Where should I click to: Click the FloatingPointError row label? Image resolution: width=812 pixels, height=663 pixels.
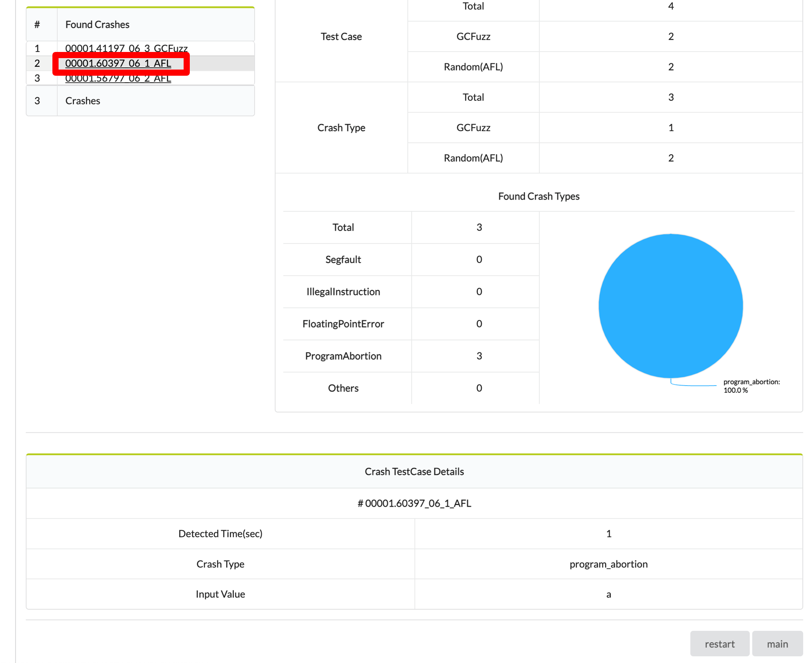343,324
